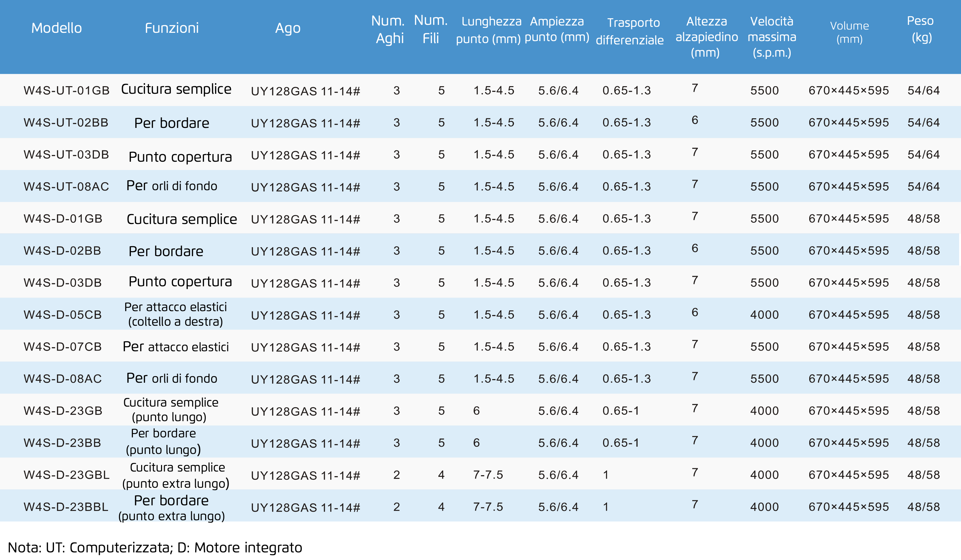Select model W4S-D-02BB
This screenshot has width=961, height=560.
62,251
